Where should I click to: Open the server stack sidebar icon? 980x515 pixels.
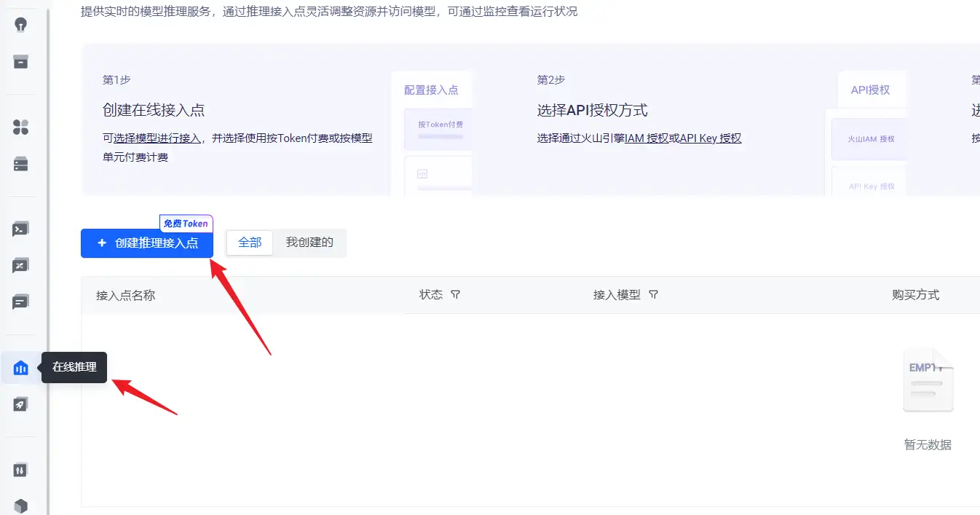(21, 164)
